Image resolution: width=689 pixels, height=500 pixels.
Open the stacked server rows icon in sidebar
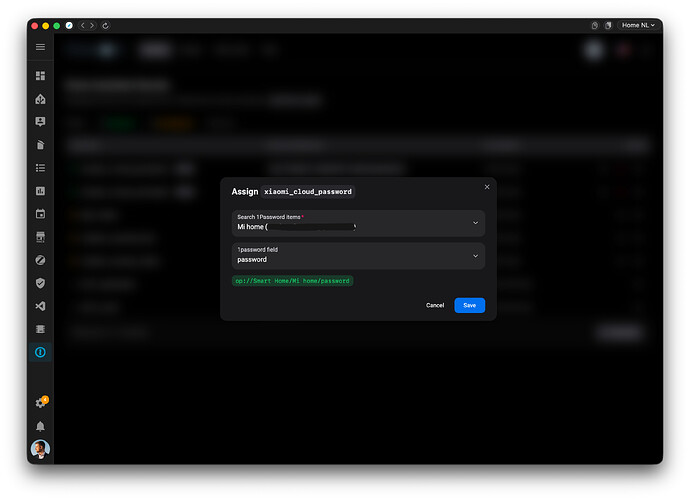40,329
